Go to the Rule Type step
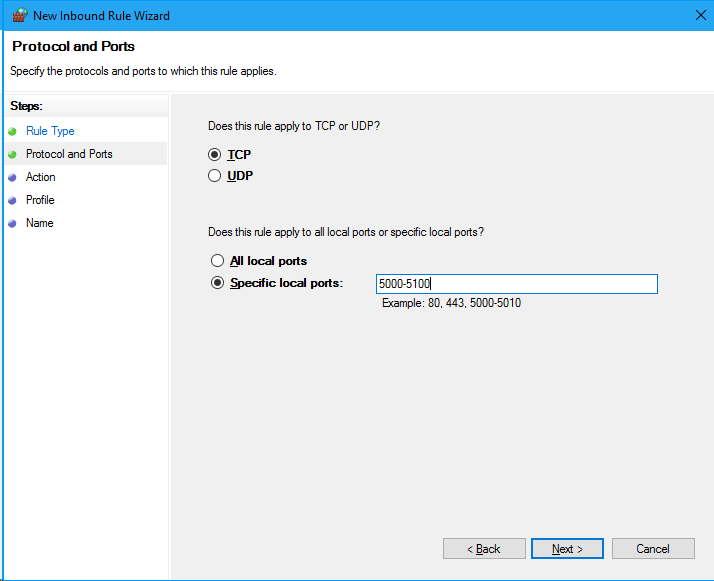This screenshot has width=714, height=581. 50,131
